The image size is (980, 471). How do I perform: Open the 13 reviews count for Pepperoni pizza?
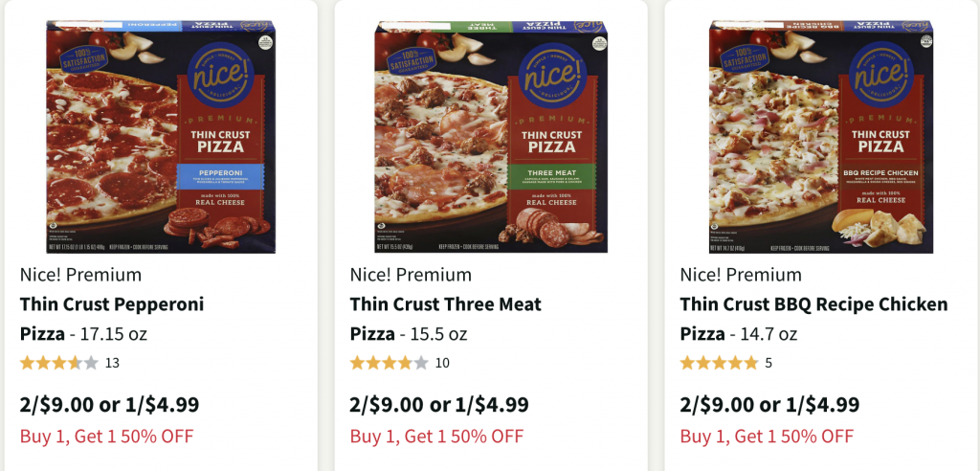click(112, 363)
